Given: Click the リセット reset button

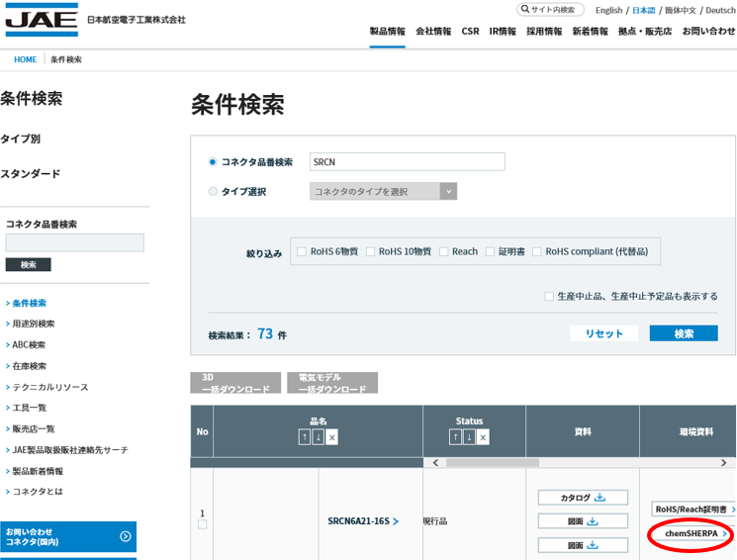Looking at the screenshot, I should (x=604, y=333).
